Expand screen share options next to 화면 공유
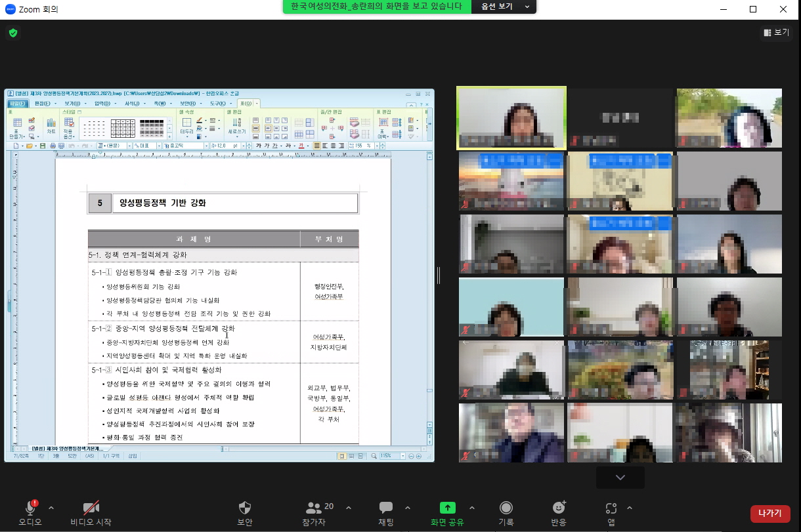This screenshot has width=801, height=532. pyautogui.click(x=471, y=508)
